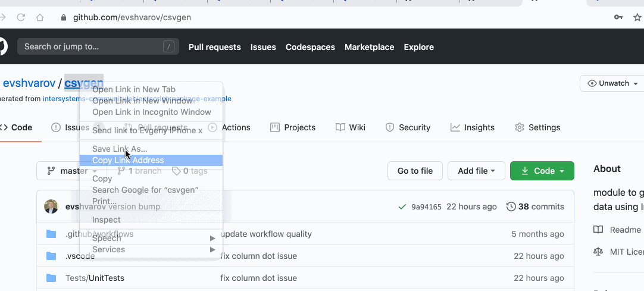The height and width of the screenshot is (291, 644).
Task: Click the .vscode folder icon
Action: click(51, 256)
